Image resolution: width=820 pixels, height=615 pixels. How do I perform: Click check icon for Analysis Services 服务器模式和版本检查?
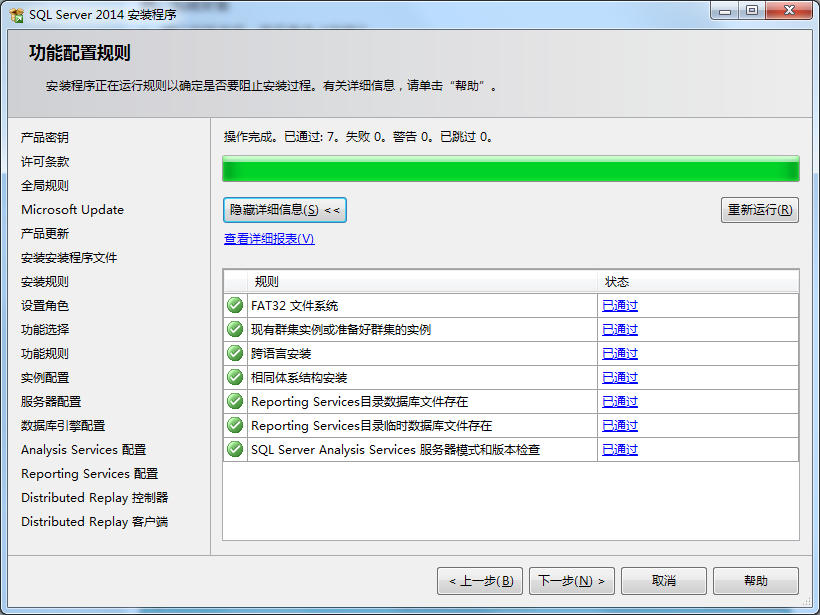(235, 449)
